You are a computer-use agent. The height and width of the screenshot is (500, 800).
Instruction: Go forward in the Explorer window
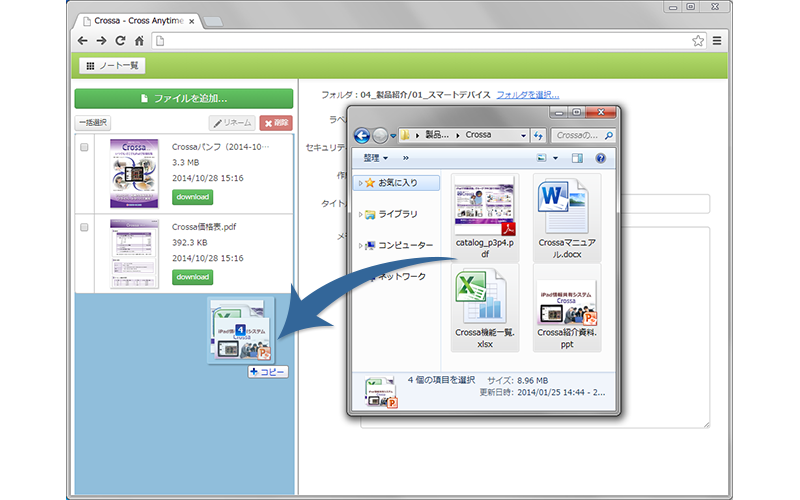[380, 136]
